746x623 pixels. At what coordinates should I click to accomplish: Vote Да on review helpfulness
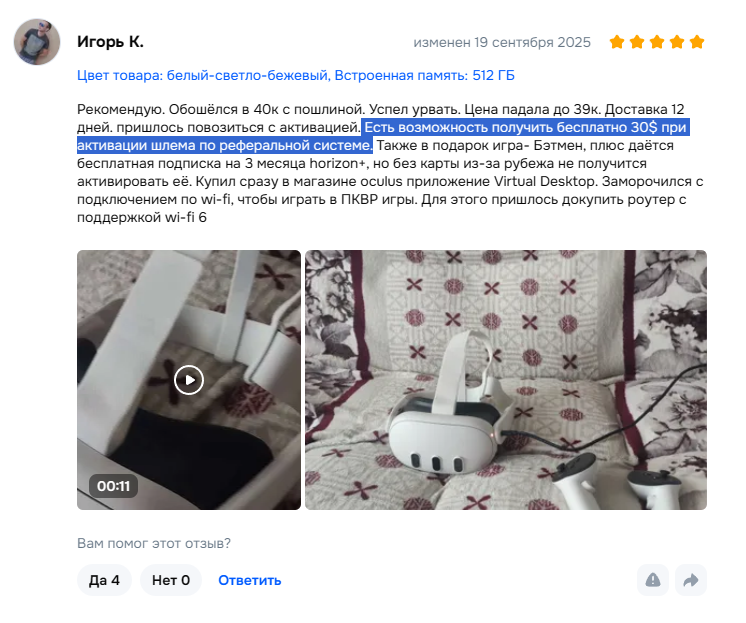click(104, 580)
